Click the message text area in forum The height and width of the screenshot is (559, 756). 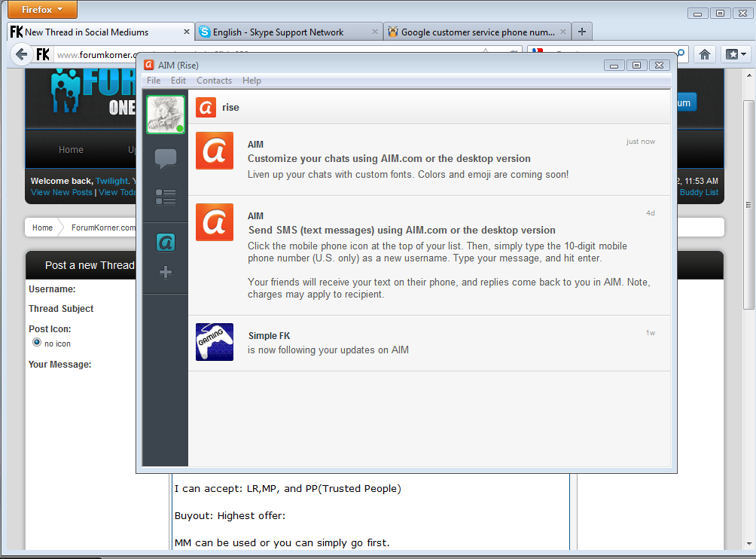(370, 512)
